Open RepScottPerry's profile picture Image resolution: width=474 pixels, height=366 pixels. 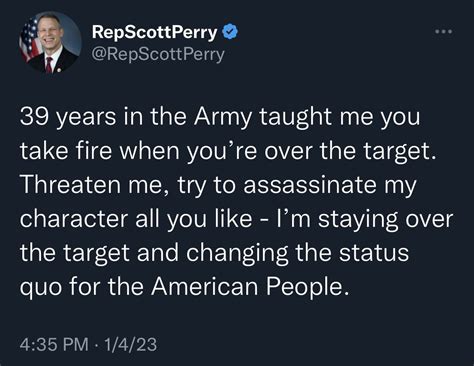(x=50, y=43)
